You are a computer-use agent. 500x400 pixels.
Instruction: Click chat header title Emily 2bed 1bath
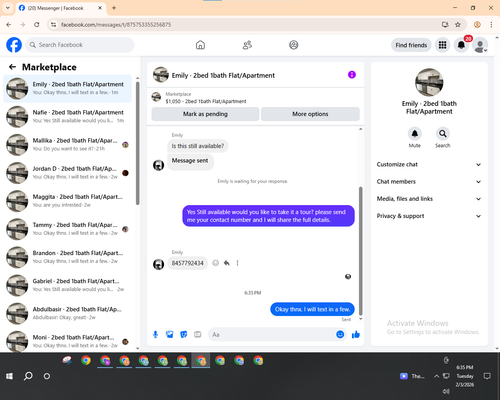click(223, 75)
